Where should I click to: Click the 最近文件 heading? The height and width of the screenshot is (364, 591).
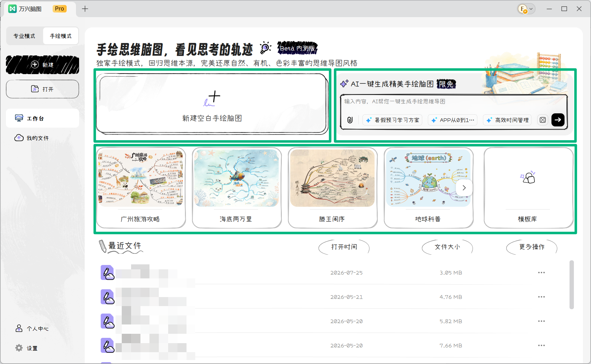(125, 246)
